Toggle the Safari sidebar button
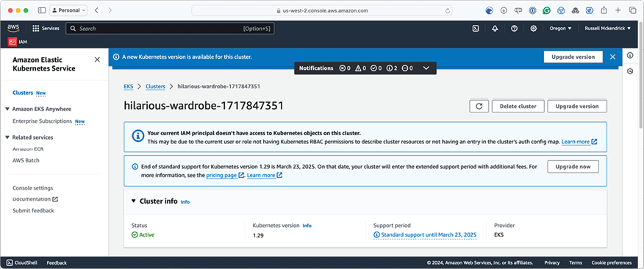The height and width of the screenshot is (269, 644). click(41, 10)
